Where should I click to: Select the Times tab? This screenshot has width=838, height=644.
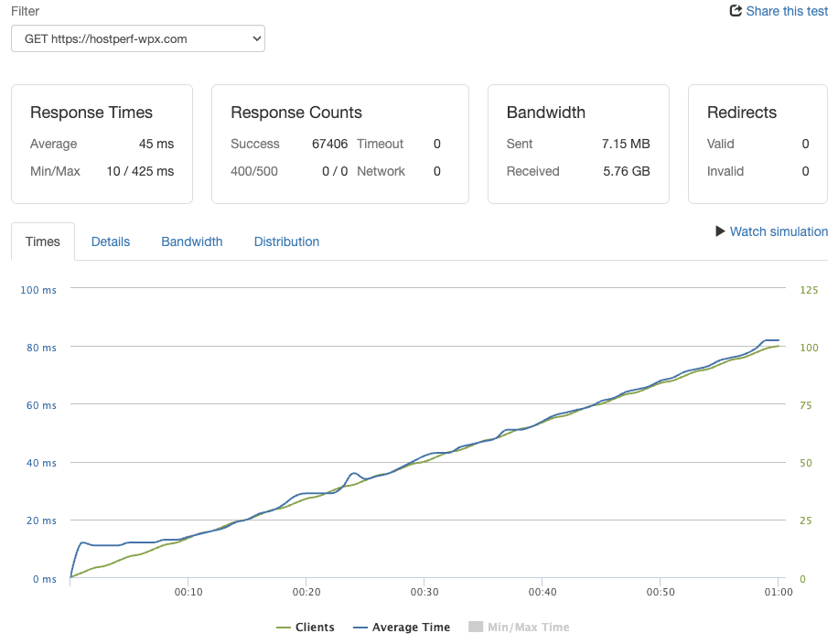pyautogui.click(x=43, y=241)
